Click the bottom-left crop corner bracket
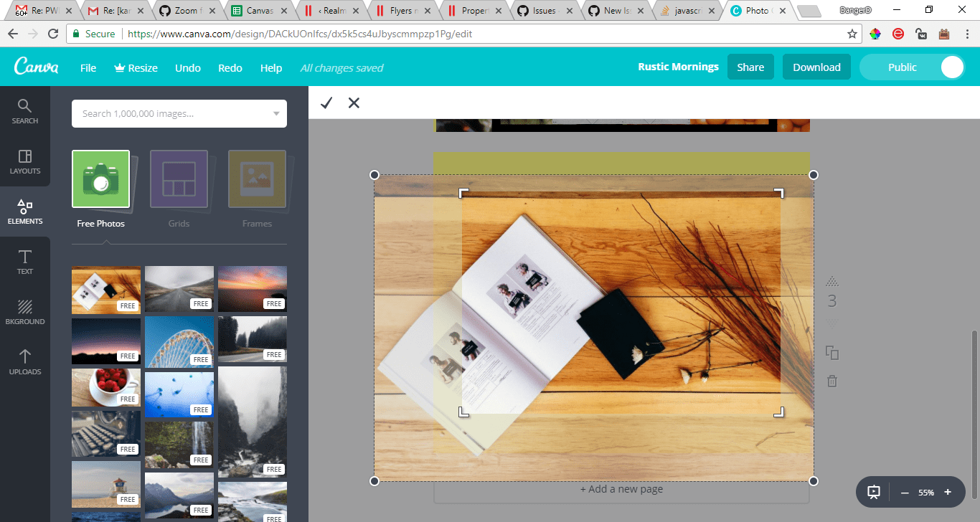This screenshot has height=522, width=980. (464, 411)
